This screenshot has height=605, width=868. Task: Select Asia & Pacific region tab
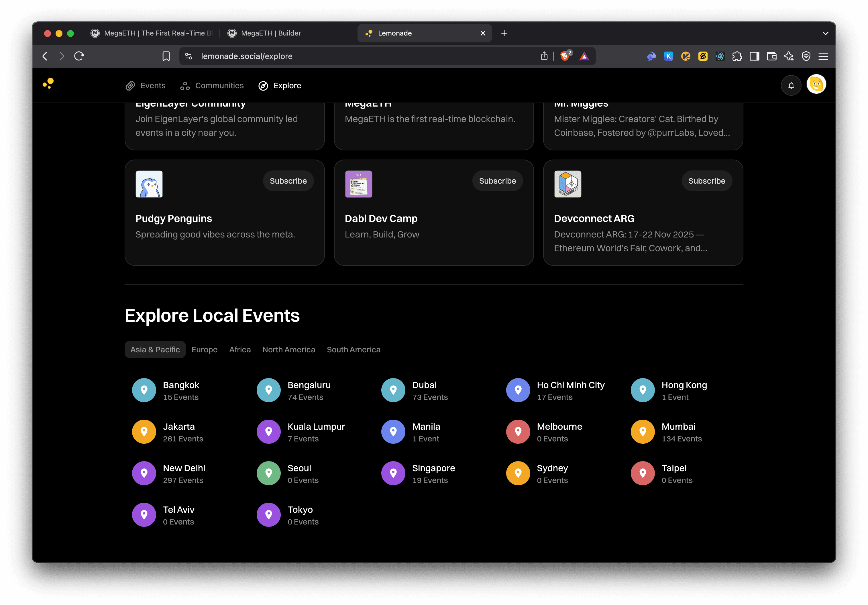pos(155,350)
